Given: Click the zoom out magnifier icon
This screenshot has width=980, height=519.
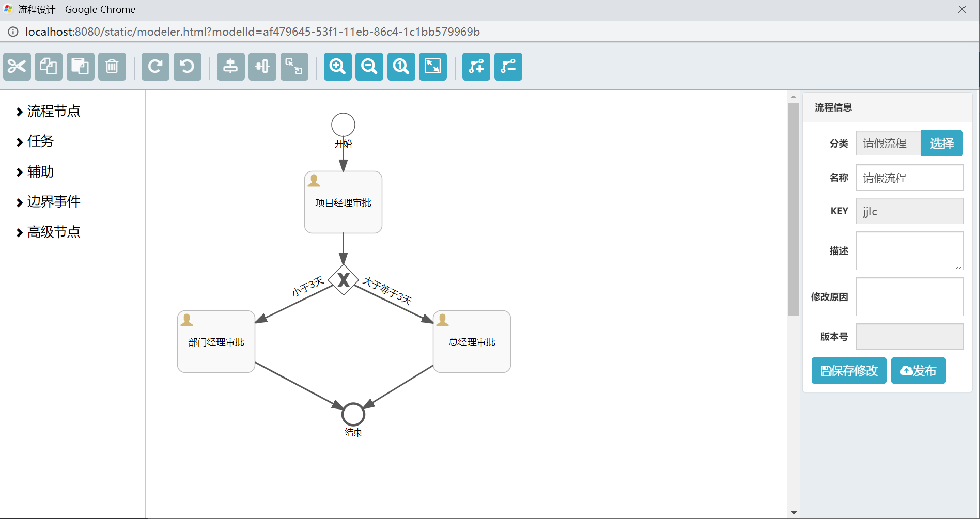Looking at the screenshot, I should [369, 67].
